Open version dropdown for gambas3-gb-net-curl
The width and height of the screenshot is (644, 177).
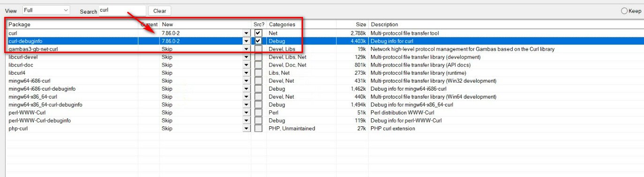click(x=246, y=49)
